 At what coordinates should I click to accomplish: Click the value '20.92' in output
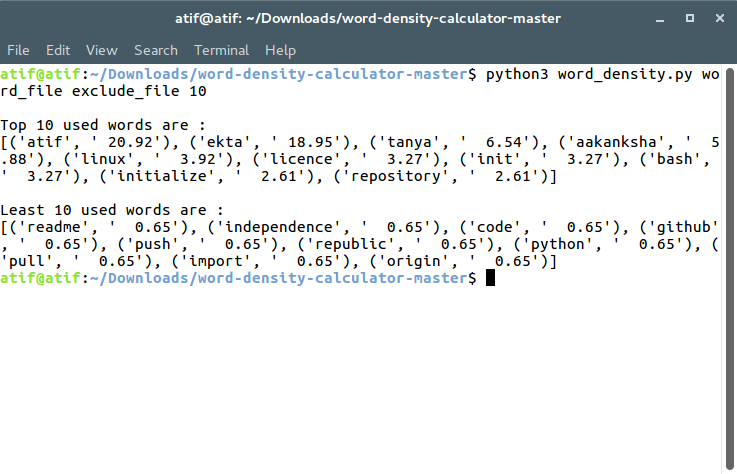tap(130, 142)
